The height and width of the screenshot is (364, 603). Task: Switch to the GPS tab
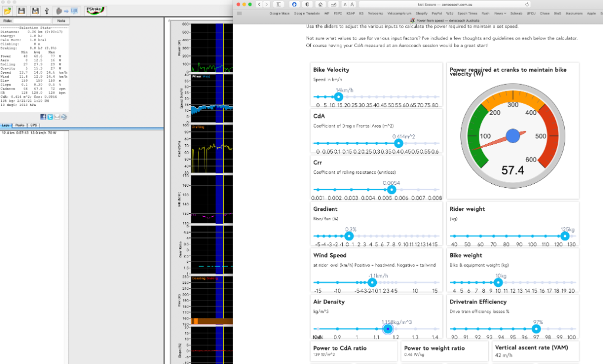pyautogui.click(x=34, y=125)
